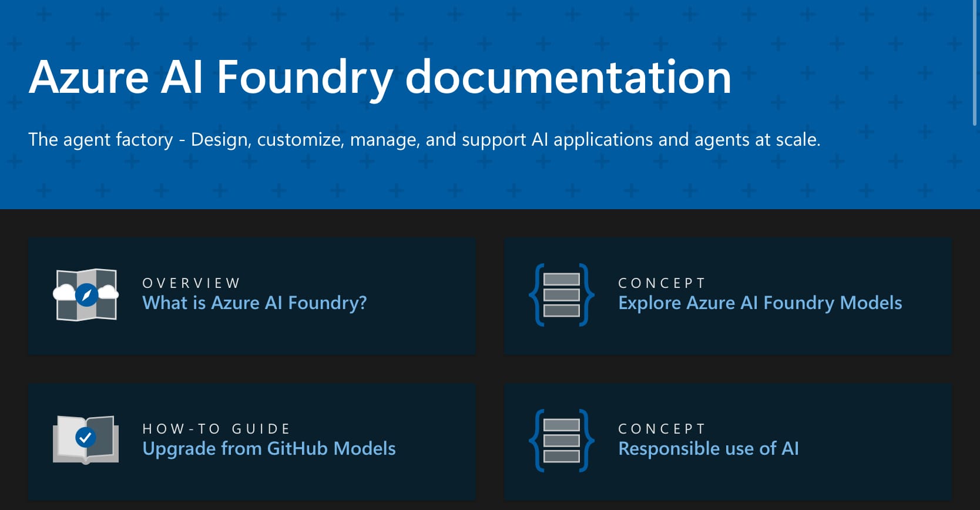Click the server braces icon beside Responsible use
The image size is (980, 510).
562,441
